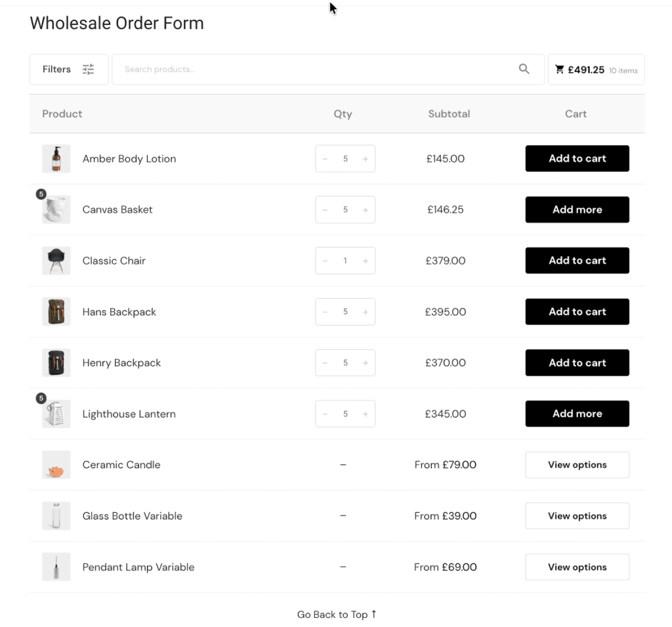Click Add more for Lighthouse Lantern
672x627 pixels.
pyautogui.click(x=577, y=414)
